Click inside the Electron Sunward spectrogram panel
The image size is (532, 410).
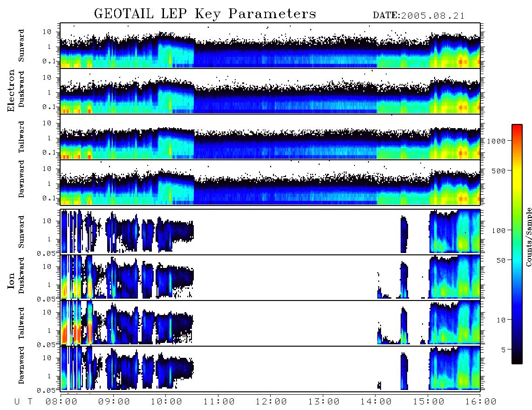270,46
